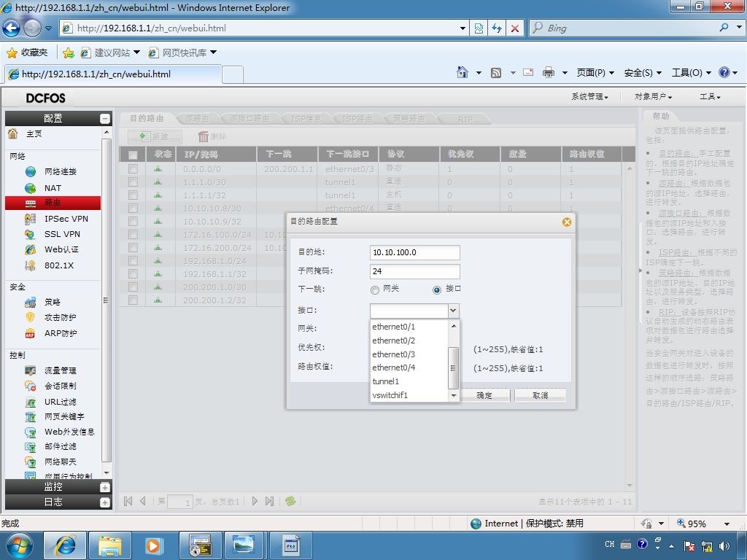Open IE 安全(S) menu
The width and height of the screenshot is (747, 560).
(643, 72)
